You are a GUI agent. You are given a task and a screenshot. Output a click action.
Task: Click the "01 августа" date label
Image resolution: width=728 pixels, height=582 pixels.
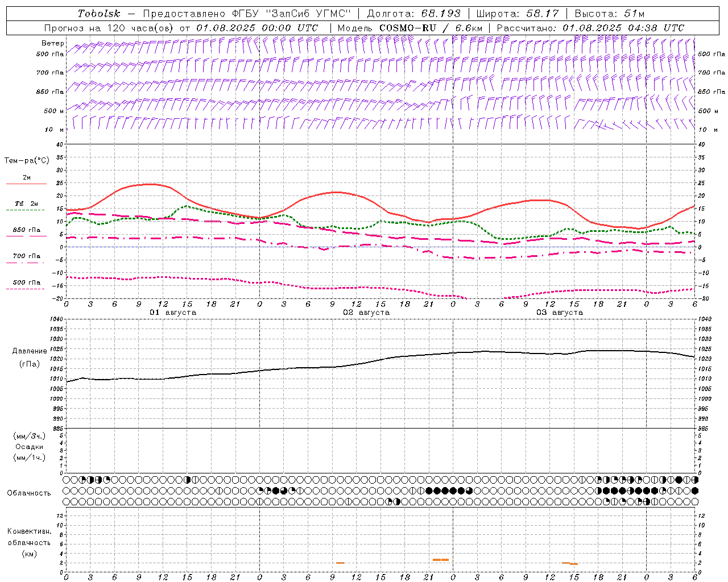tap(173, 313)
